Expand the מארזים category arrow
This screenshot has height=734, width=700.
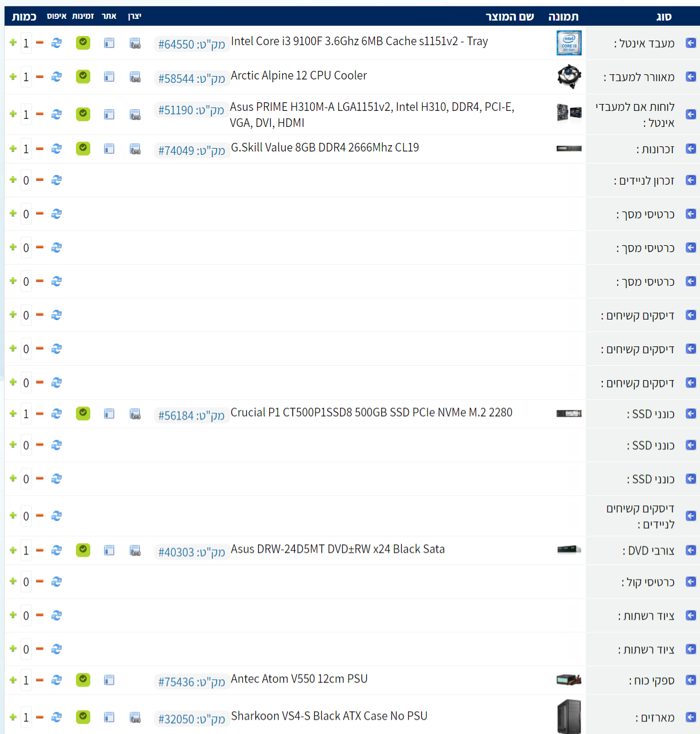[x=691, y=717]
